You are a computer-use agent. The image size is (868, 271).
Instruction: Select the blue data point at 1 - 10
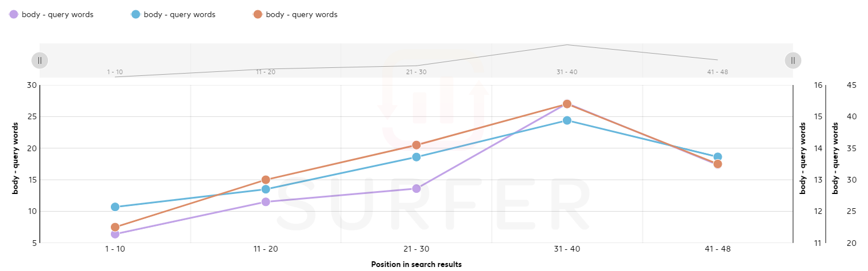click(x=115, y=207)
